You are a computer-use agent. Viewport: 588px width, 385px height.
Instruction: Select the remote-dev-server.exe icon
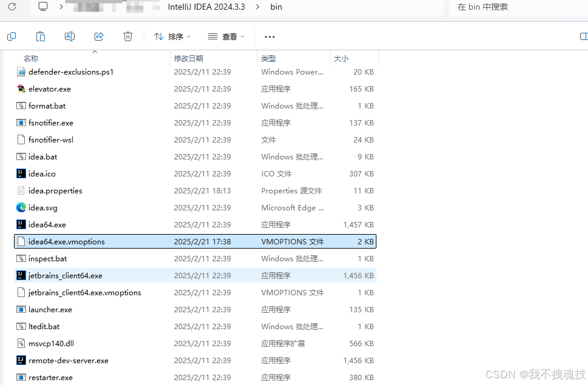click(x=21, y=360)
